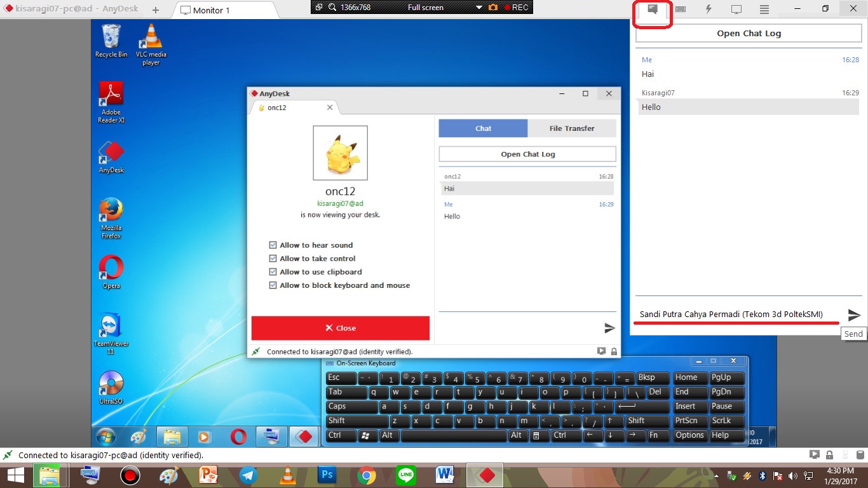The height and width of the screenshot is (488, 868).
Task: Start recording with the REC button
Action: (516, 8)
